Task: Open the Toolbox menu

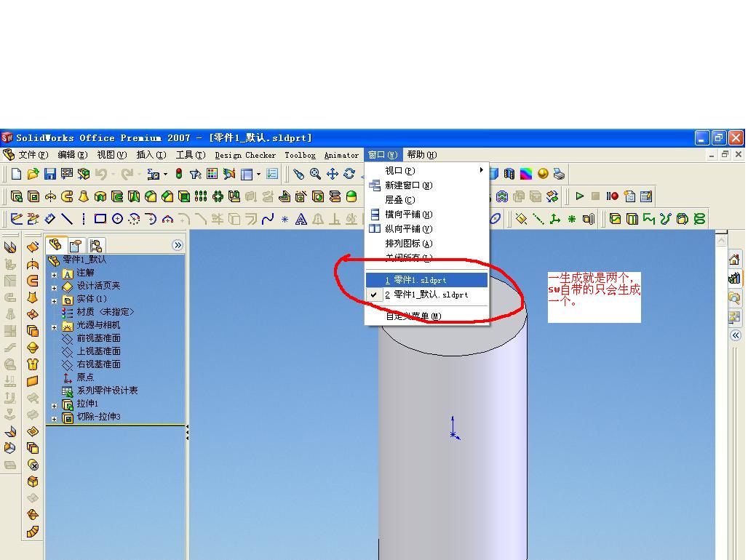Action: pyautogui.click(x=300, y=155)
